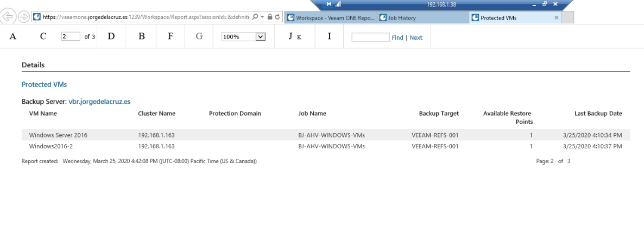Click the greyed 'G' toolbar button
Image resolution: width=644 pixels, height=225 pixels.
click(x=199, y=36)
